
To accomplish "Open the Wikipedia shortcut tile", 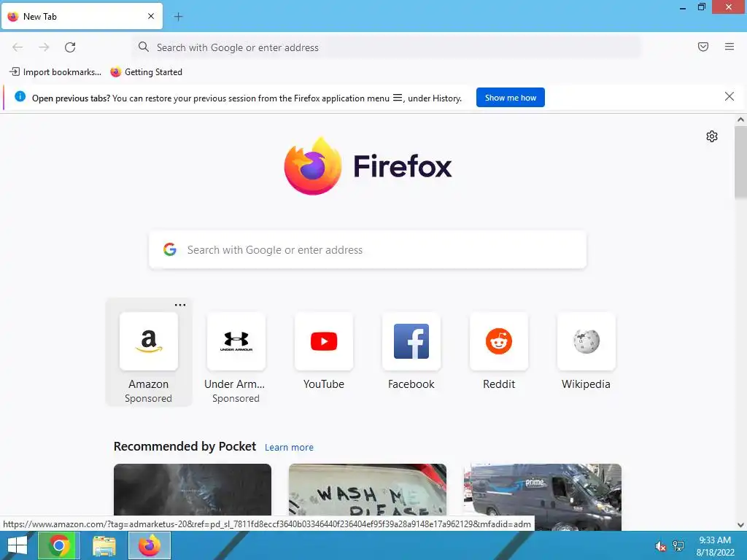I will [x=586, y=351].
